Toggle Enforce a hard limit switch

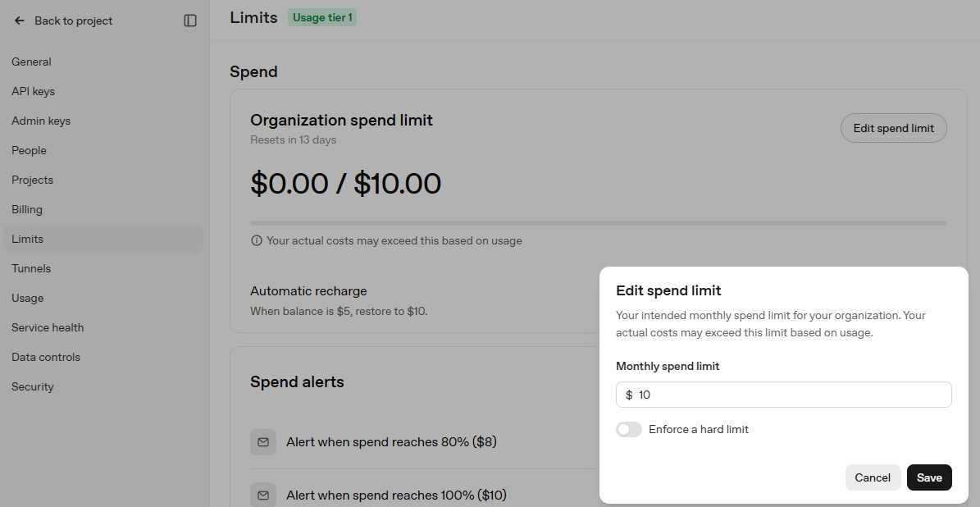[x=629, y=430]
